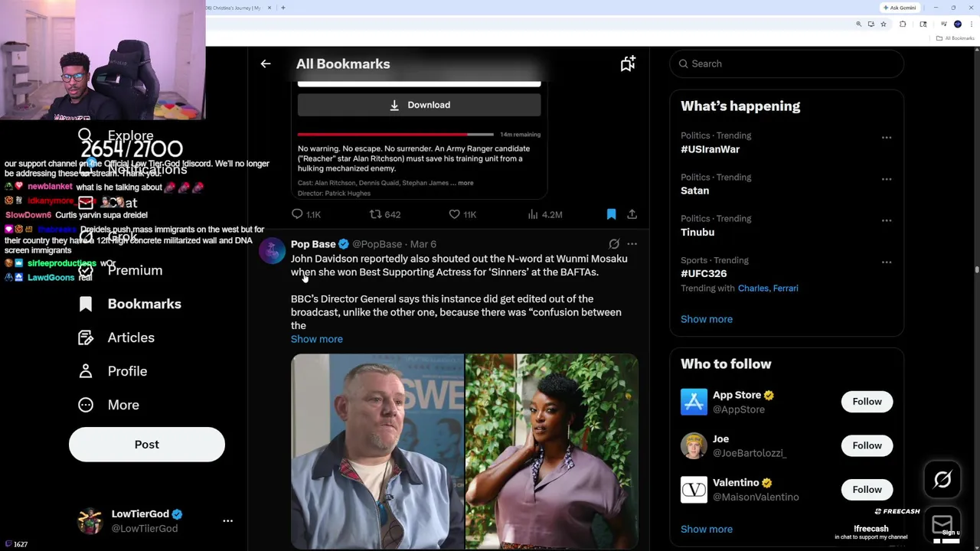
Task: Open Chrome profile avatar
Action: pos(957,24)
